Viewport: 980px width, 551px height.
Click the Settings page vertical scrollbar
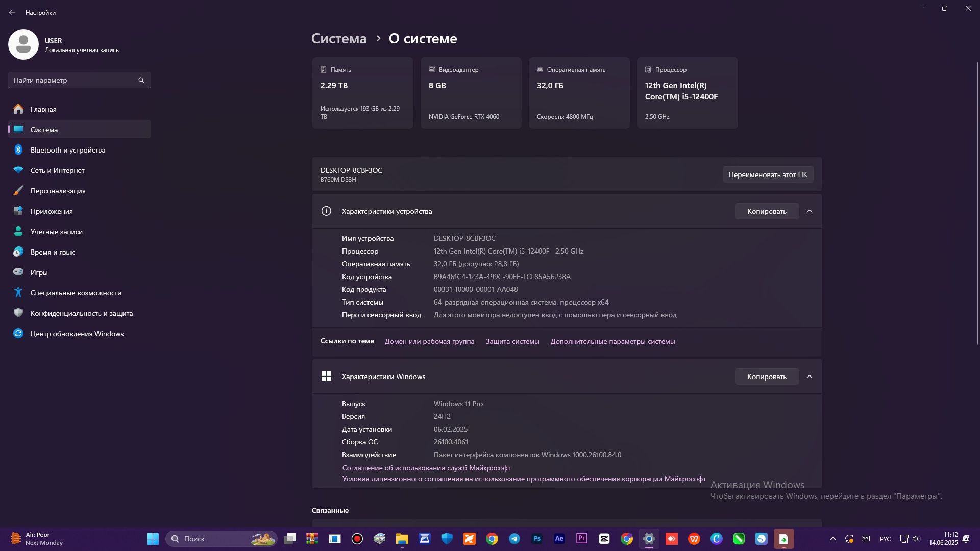point(978,203)
